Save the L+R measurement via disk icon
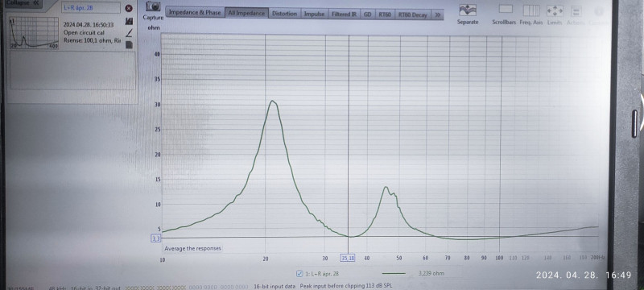The image size is (644, 290). point(129,21)
